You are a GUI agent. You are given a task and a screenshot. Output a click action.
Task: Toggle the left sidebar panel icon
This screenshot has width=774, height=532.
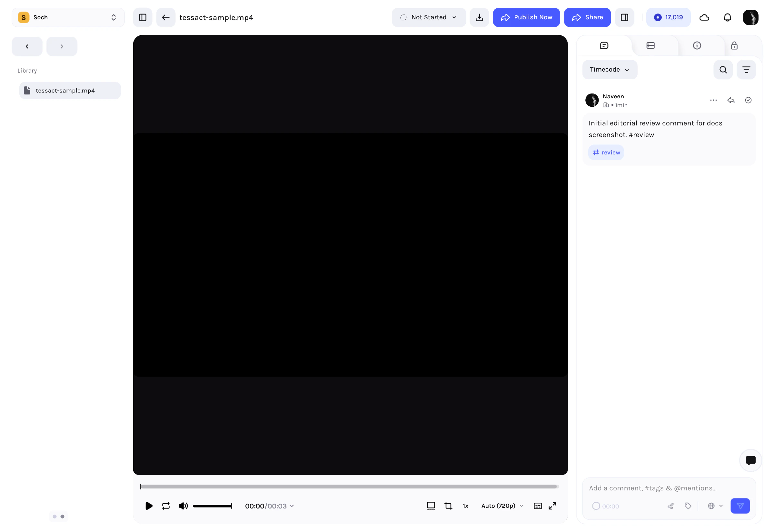143,17
